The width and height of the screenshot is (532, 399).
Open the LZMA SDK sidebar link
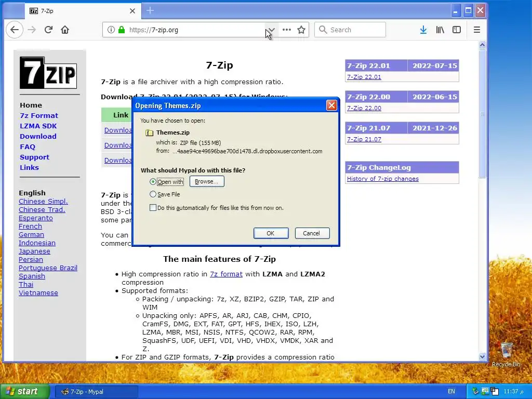tap(38, 126)
